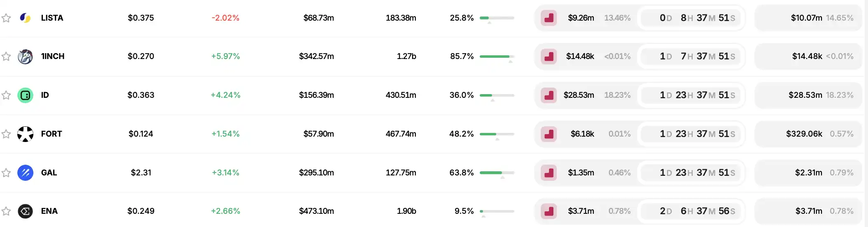Viewport: 868px width, 227px height.
Task: Click the pink unlock icon in LISTA row
Action: point(549,18)
